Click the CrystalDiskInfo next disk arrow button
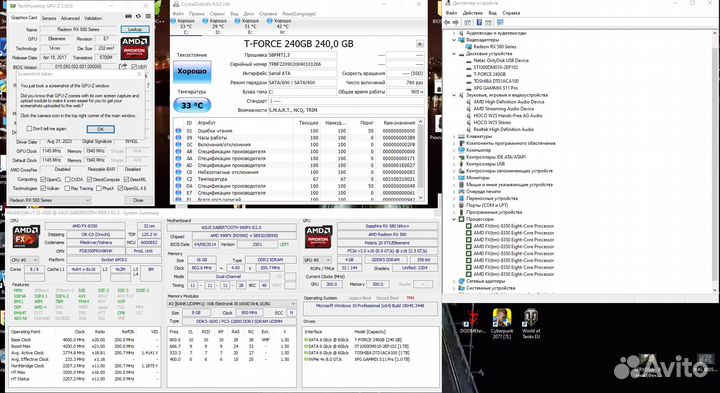Viewport: 720px width, 393px height. click(x=420, y=44)
